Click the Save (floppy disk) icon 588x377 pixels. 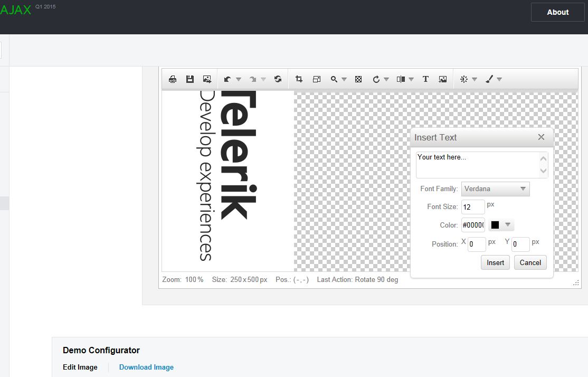click(189, 79)
